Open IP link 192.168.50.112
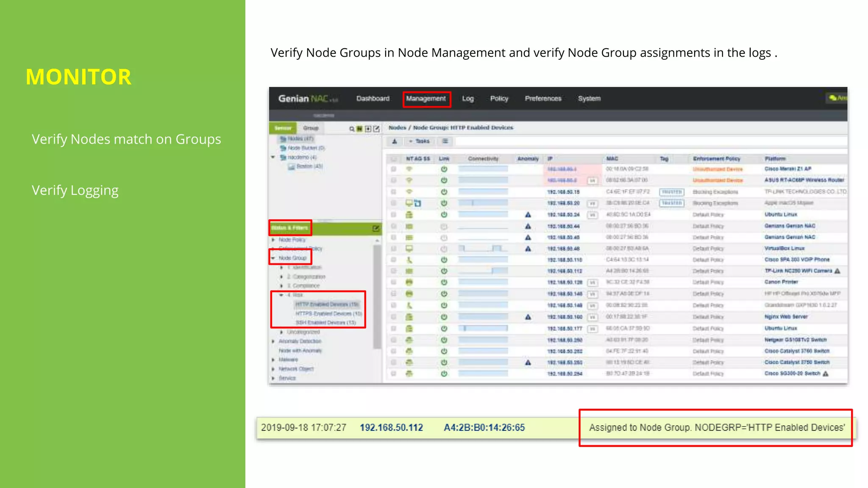The width and height of the screenshot is (868, 488). (x=565, y=271)
